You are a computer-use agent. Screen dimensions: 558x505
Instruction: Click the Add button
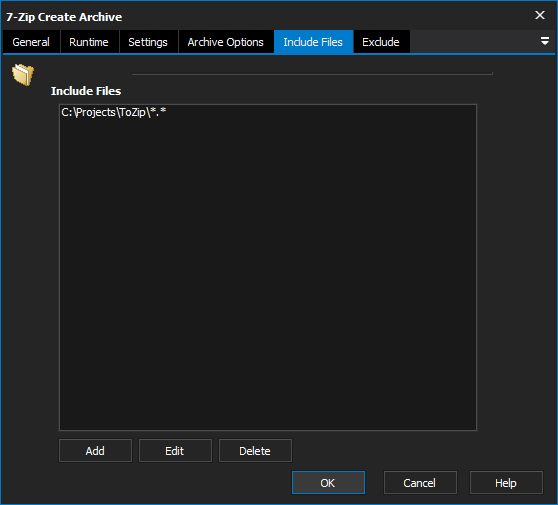coord(95,451)
